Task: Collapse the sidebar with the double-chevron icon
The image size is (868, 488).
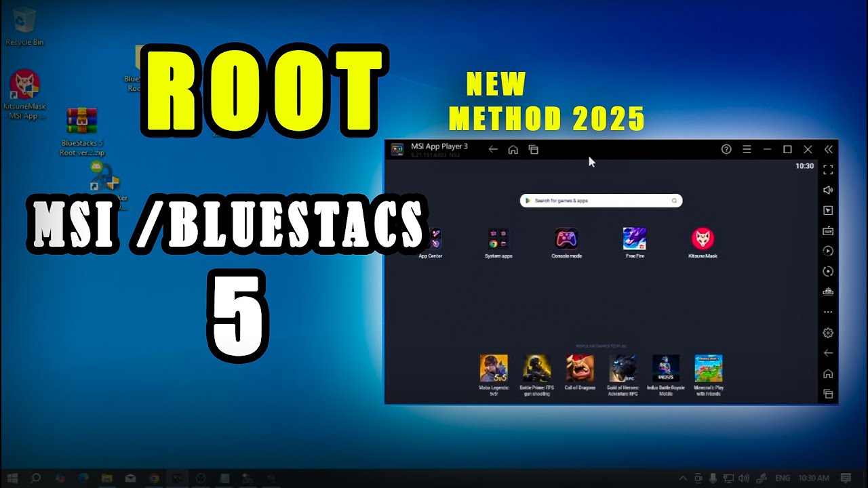Action: (828, 149)
